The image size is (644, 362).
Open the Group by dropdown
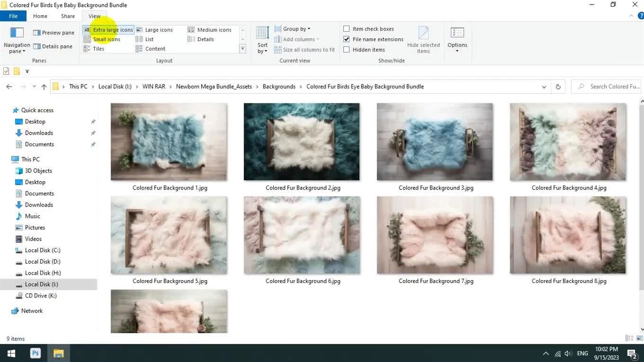296,29
